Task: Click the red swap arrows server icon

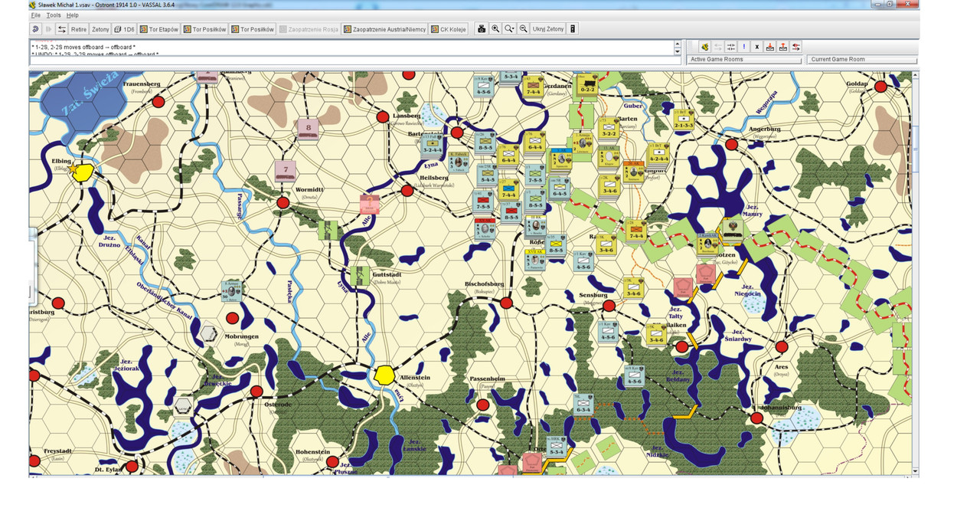Action: [796, 47]
